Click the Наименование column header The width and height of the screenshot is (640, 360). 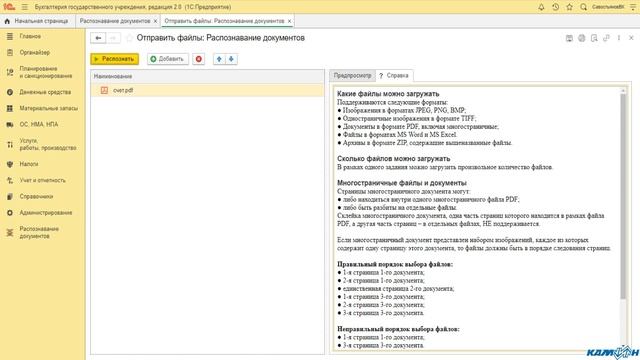207,76
